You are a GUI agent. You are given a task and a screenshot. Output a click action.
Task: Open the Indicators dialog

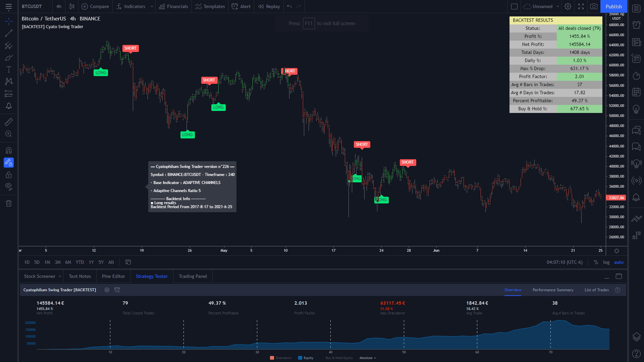(x=131, y=6)
